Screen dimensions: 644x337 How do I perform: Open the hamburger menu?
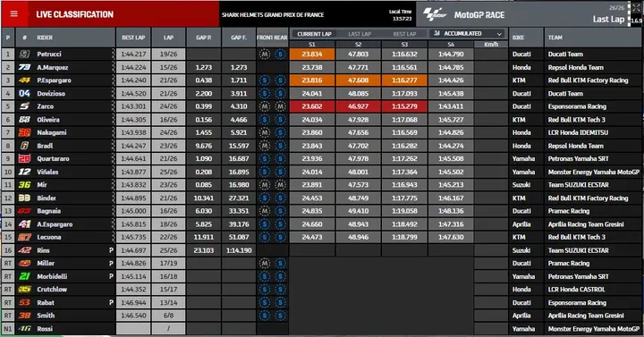14,14
